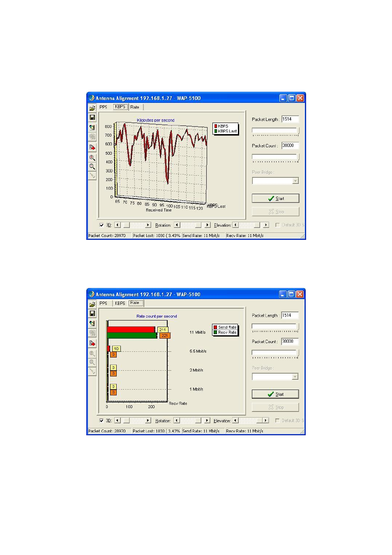Switch to the KBPS tab in the Rate chart window

[x=120, y=303]
